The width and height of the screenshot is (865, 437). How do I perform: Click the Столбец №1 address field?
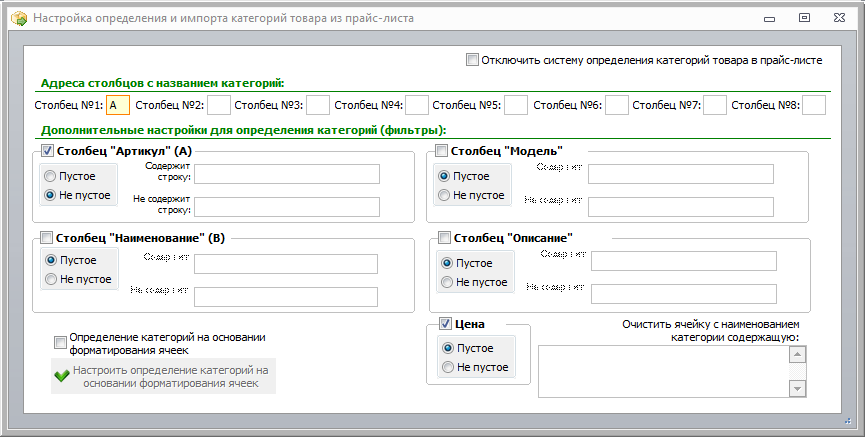coord(118,105)
